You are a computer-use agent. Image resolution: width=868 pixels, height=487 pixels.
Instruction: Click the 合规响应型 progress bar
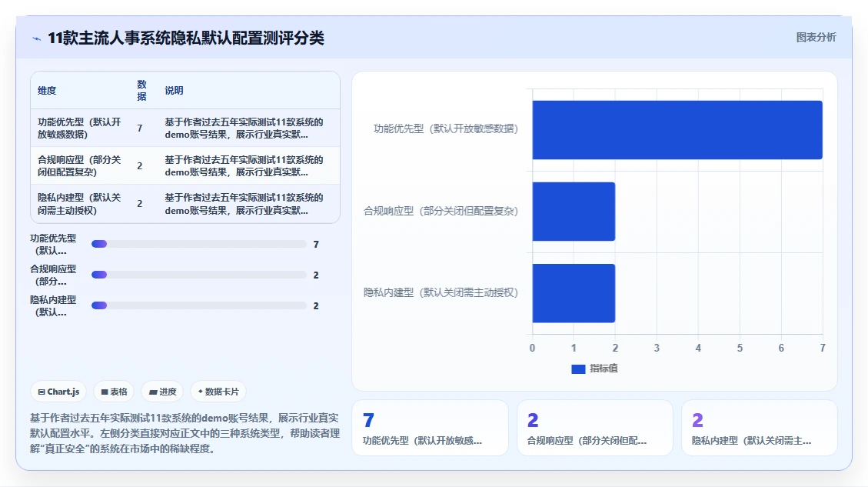(x=198, y=275)
